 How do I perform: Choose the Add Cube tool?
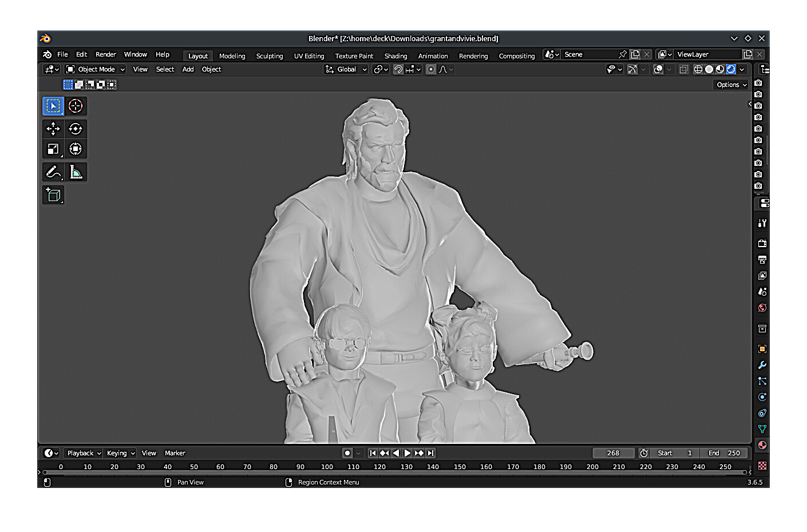click(x=53, y=195)
